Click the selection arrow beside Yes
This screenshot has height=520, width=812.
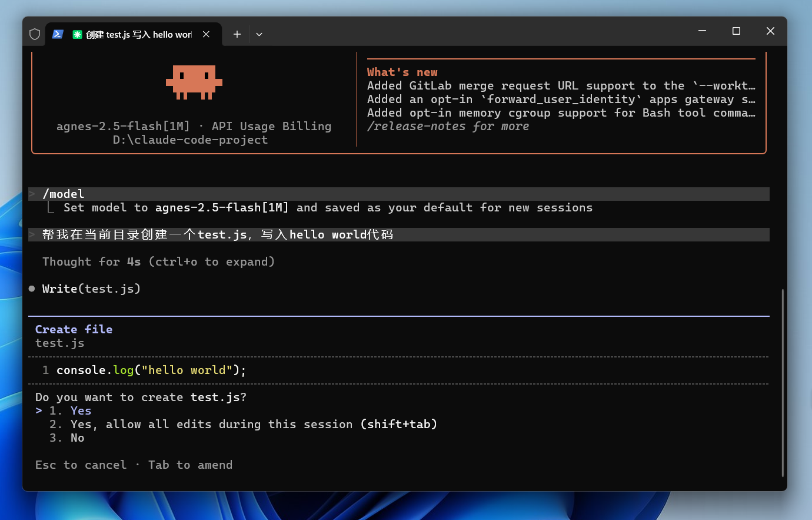(x=39, y=410)
